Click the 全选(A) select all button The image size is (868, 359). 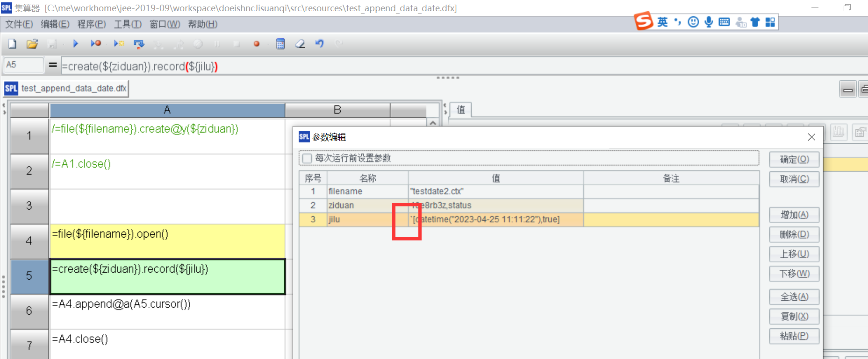(x=794, y=297)
